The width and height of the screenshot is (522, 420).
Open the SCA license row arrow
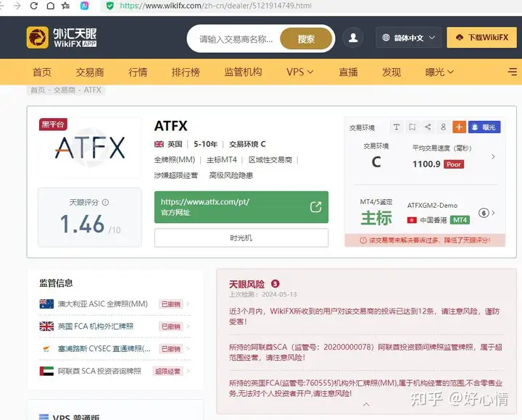tap(188, 371)
